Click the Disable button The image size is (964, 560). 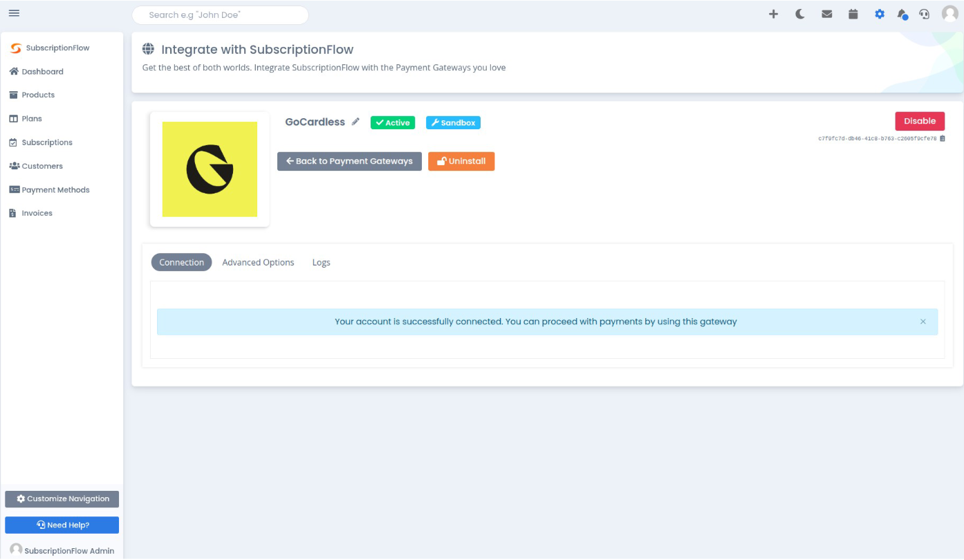[x=920, y=121]
